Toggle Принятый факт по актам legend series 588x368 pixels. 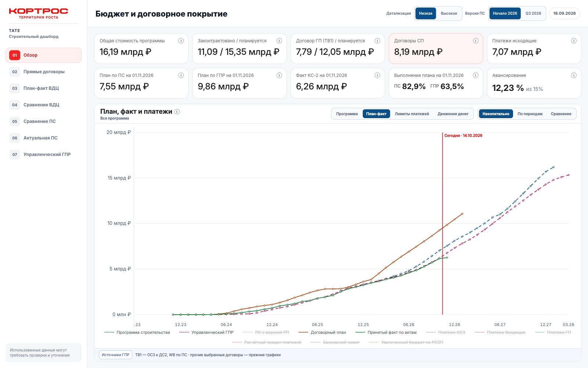pos(386,333)
